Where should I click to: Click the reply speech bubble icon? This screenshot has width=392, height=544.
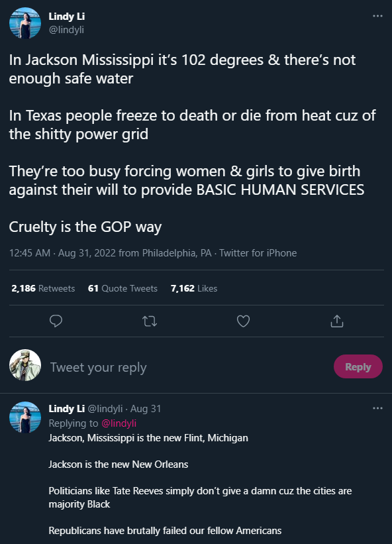pos(56,321)
